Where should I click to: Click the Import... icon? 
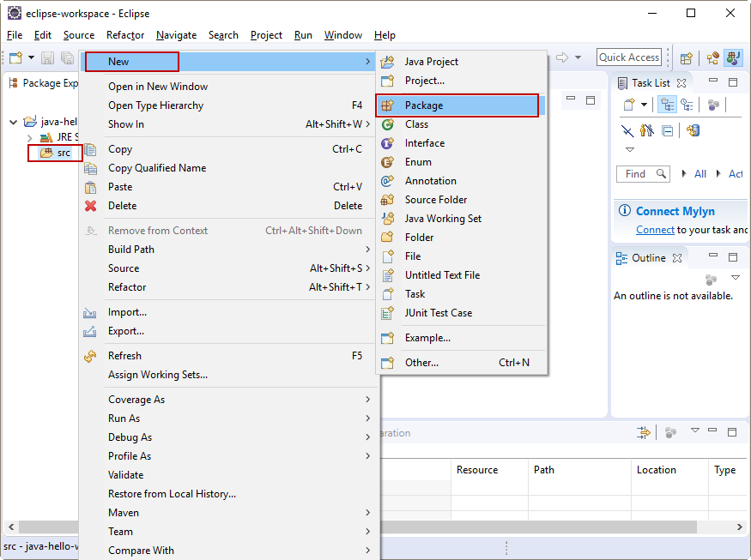click(x=90, y=312)
